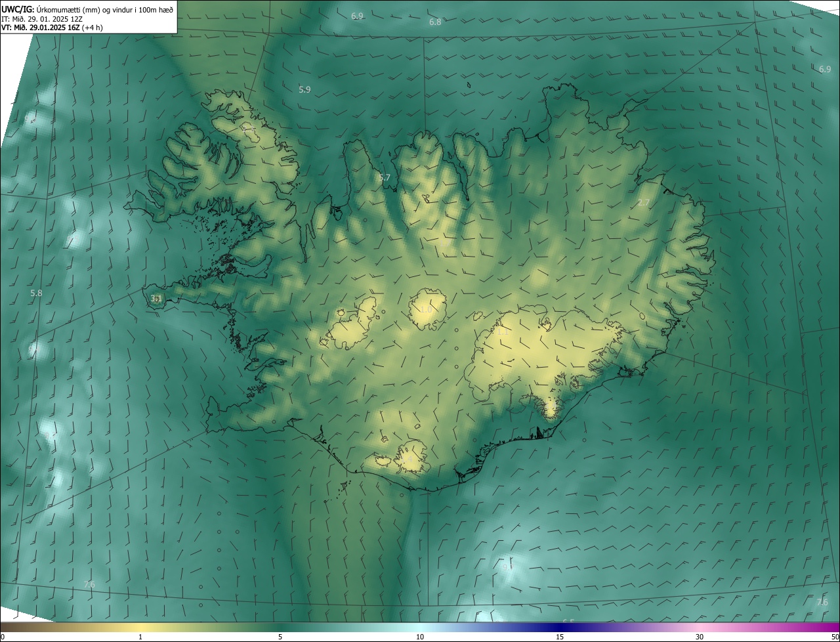Select the 15 tick label on the color scale
Screen dimensions: 840x642
(x=560, y=637)
